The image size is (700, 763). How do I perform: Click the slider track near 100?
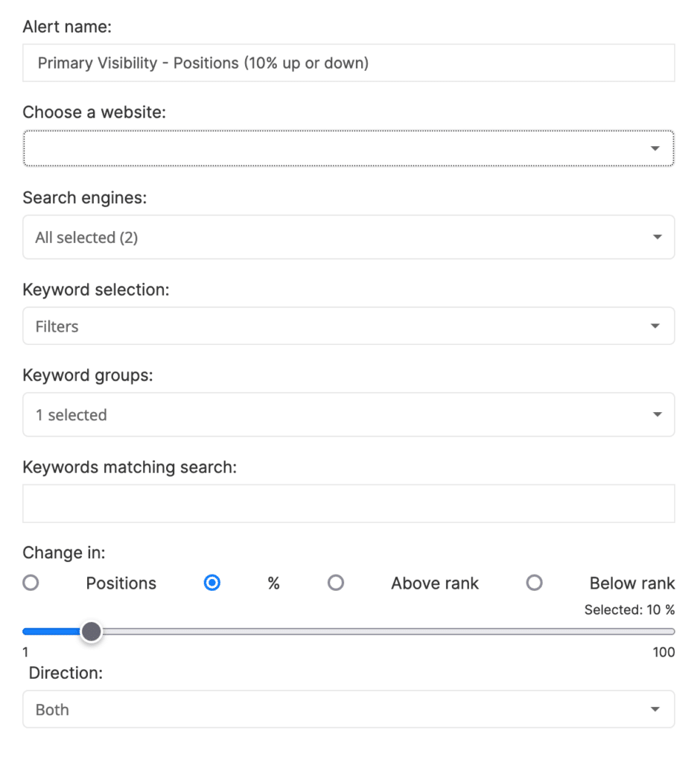point(666,632)
